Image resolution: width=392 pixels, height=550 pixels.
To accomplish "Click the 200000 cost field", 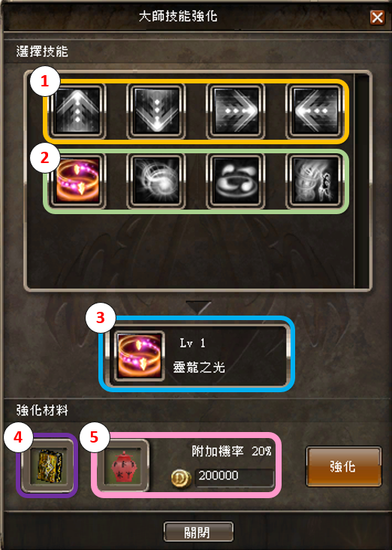I will pyautogui.click(x=234, y=477).
